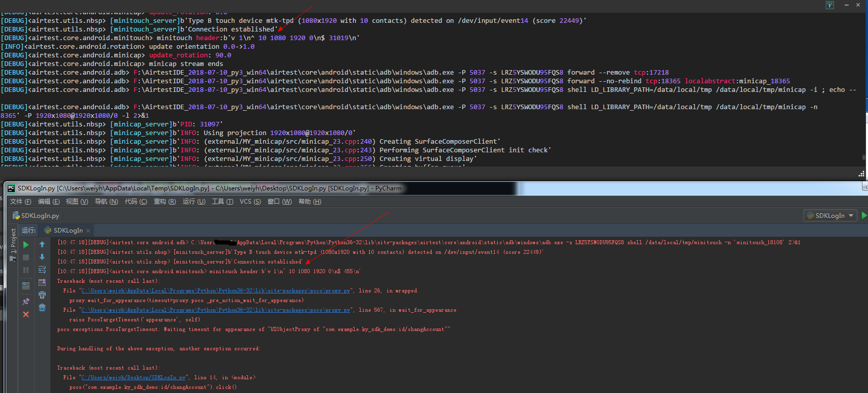Click the green run button in PyCharm toolbar
868x393 pixels.
[864, 215]
